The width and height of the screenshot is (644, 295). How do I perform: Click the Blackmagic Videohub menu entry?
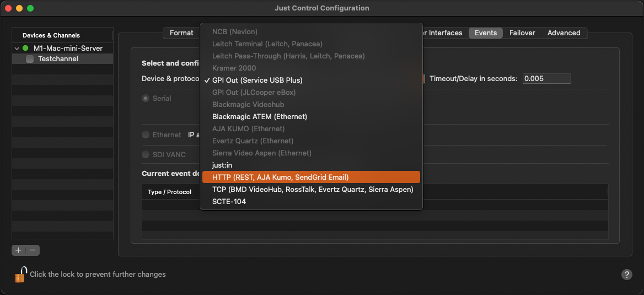(312, 104)
